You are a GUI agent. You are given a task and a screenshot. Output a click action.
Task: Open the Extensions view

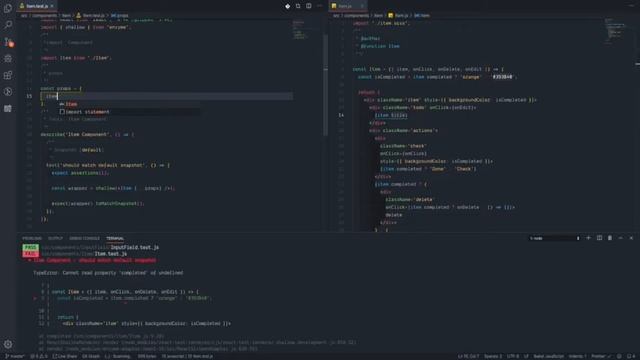click(8, 75)
